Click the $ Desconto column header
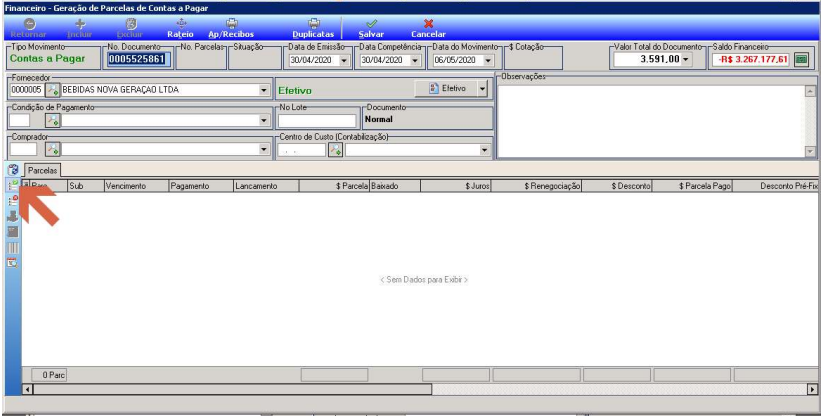Screen dimensions: 821x417 point(617,186)
